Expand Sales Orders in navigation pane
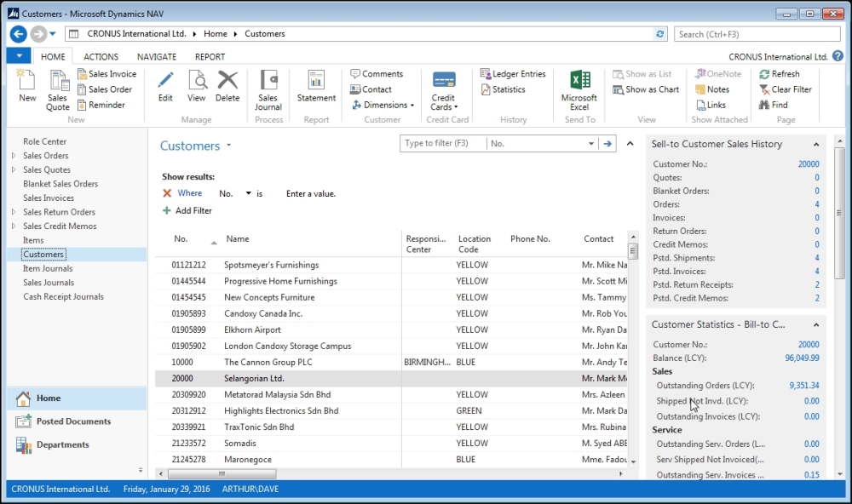 (x=14, y=155)
